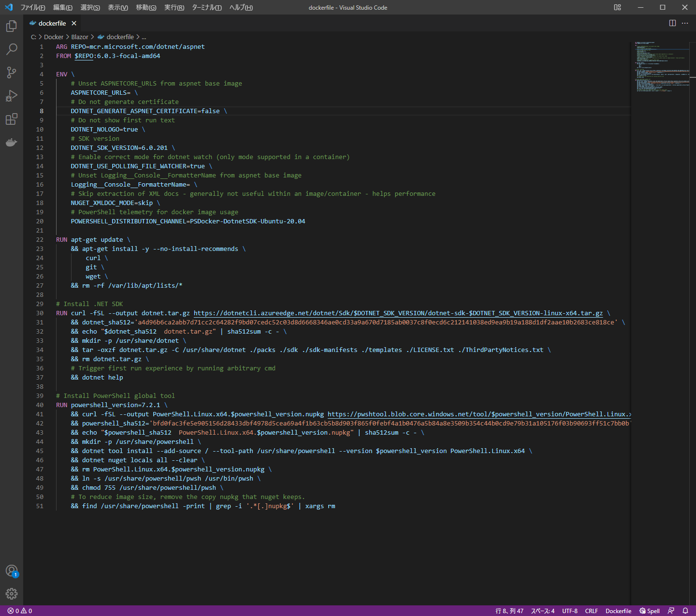Click 'DOTNET_NOLOGO=true' text
The image size is (696, 616).
(x=104, y=130)
